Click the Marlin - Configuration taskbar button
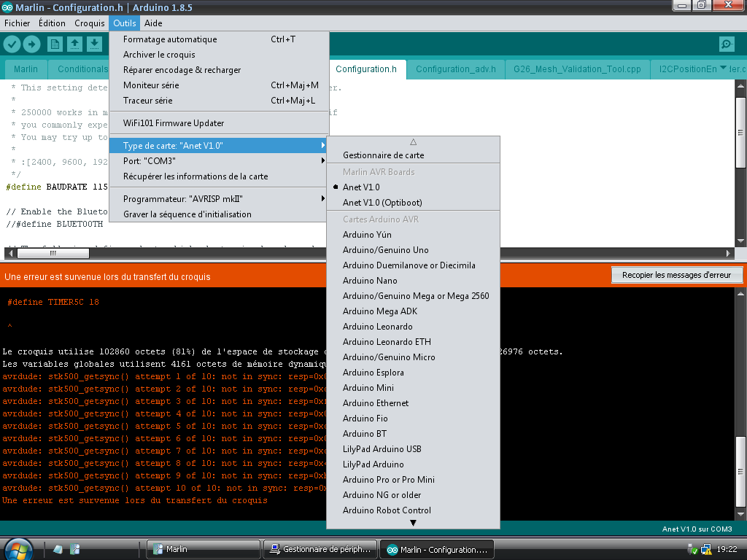Viewport: 747px width, 560px height. (x=437, y=550)
